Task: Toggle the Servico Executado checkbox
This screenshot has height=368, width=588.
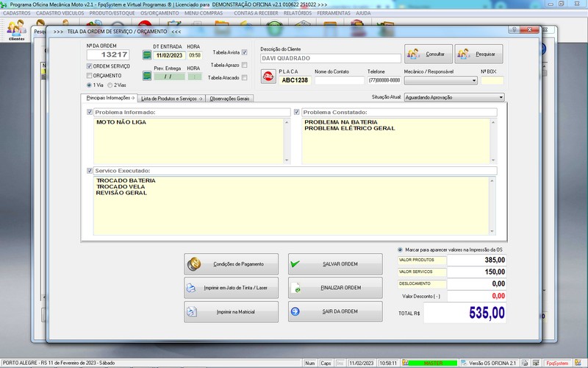Action: coord(90,171)
